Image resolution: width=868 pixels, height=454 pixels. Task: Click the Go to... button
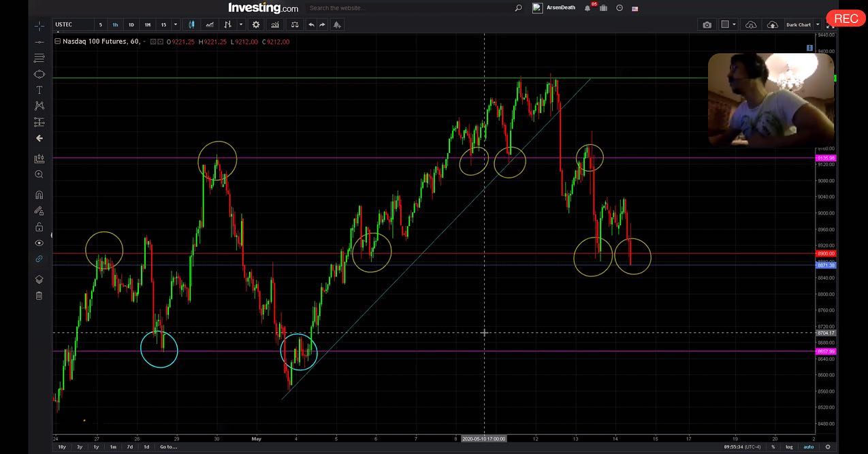coord(168,447)
